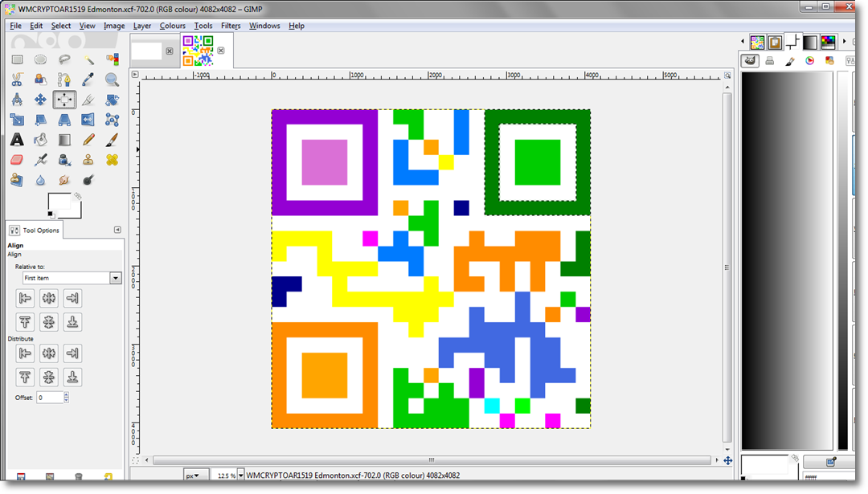Select the Rectangle Select tool
Viewport: 868px width, 494px height.
[17, 59]
